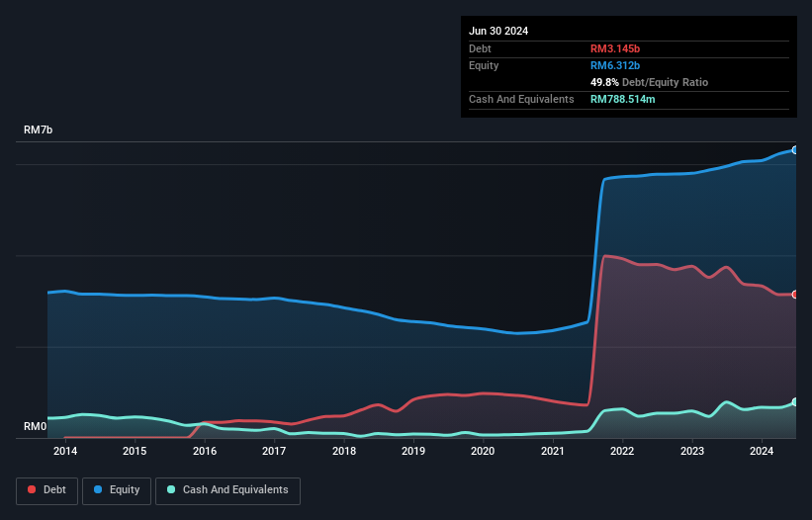Click the Cash endpoint marker on the teal line

point(795,402)
